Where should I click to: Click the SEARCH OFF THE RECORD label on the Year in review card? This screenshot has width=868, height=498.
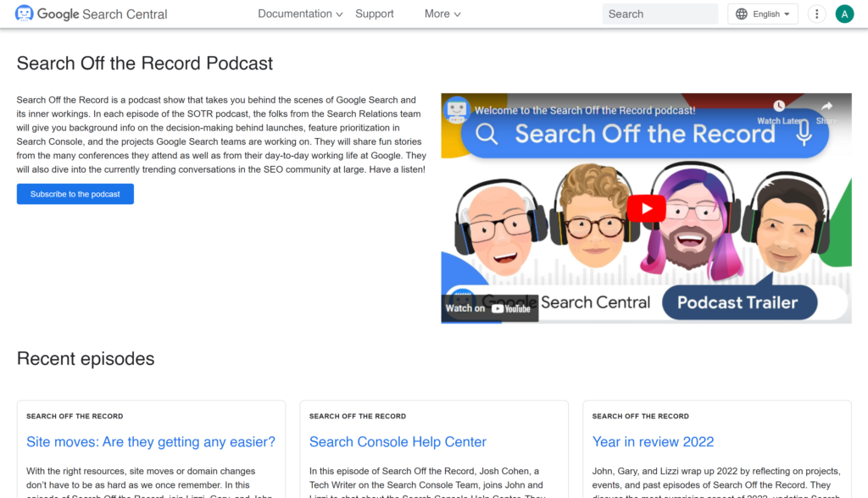point(641,416)
